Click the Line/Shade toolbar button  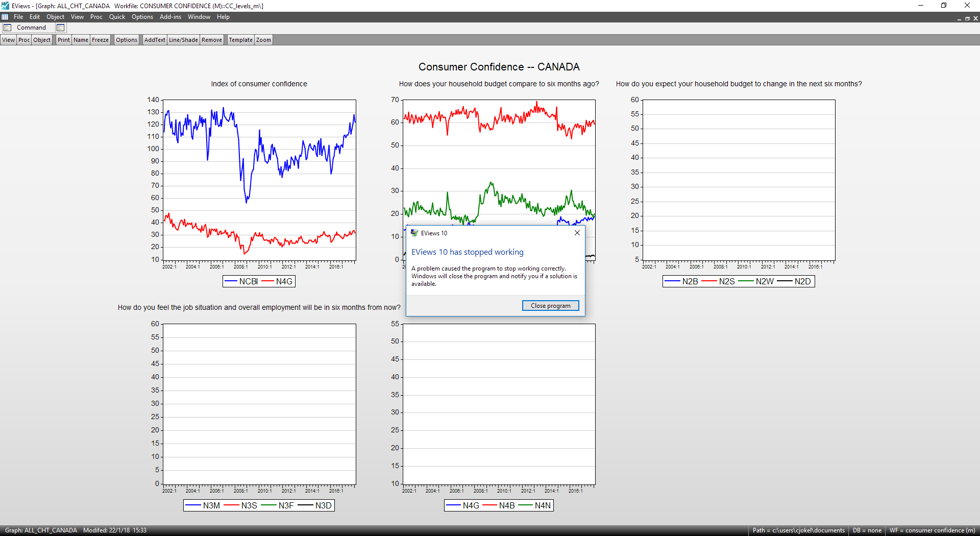point(183,40)
